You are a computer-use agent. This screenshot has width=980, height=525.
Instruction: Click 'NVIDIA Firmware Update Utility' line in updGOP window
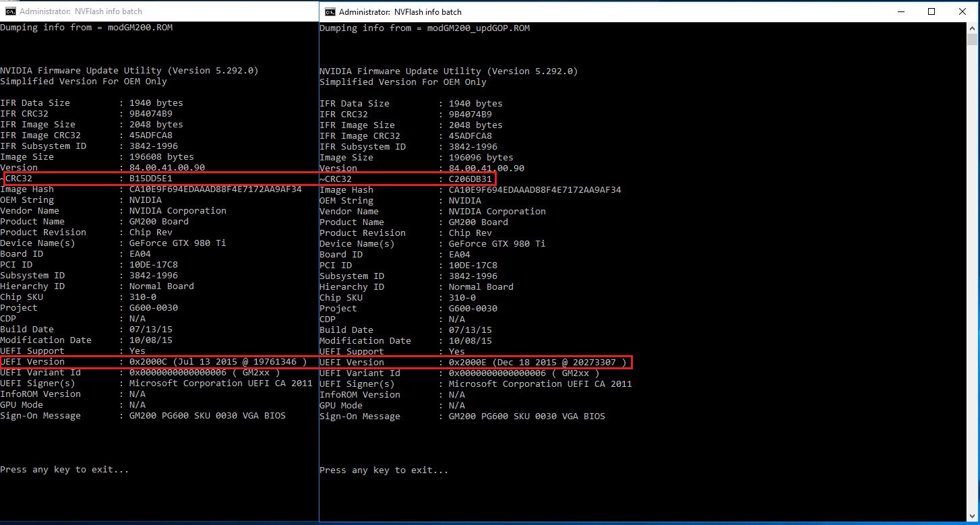click(449, 71)
